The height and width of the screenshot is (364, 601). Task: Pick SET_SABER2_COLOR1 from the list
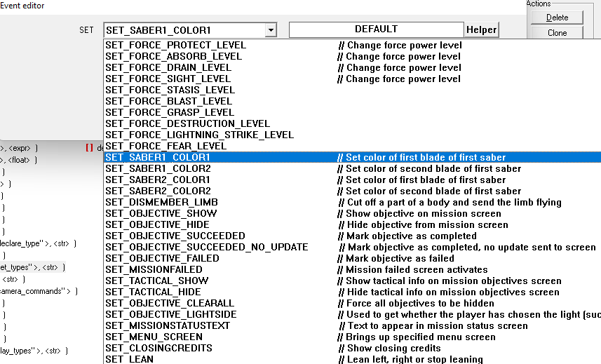352,180
